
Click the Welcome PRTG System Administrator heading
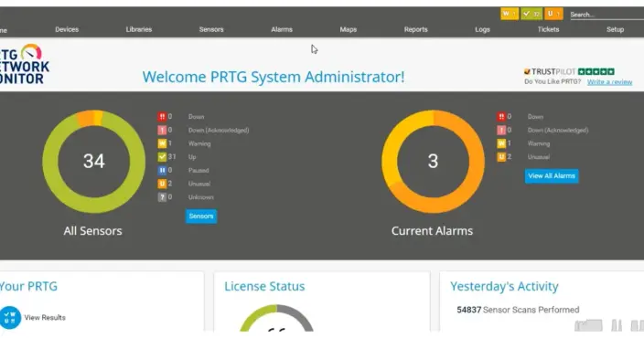274,77
